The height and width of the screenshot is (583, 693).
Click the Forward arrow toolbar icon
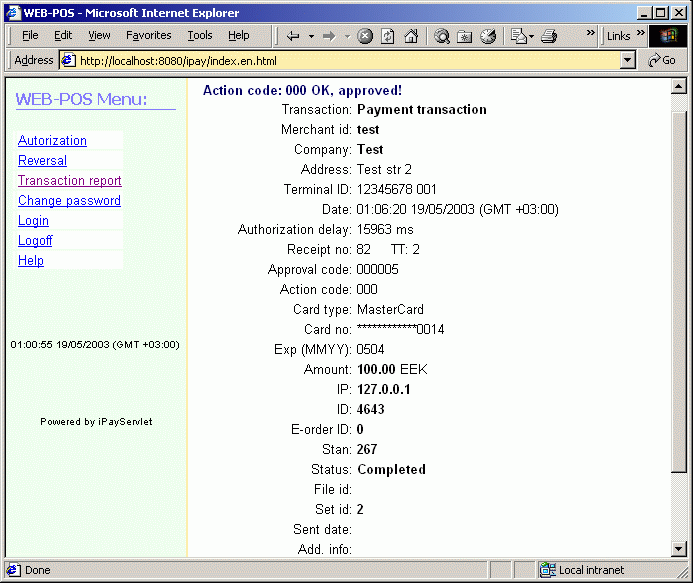tap(329, 36)
